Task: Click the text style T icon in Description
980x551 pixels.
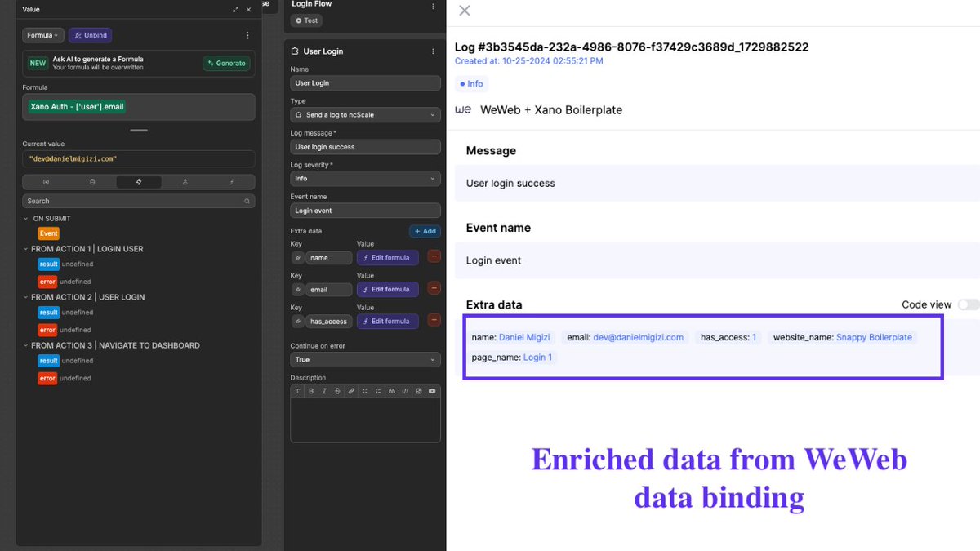Action: 297,391
